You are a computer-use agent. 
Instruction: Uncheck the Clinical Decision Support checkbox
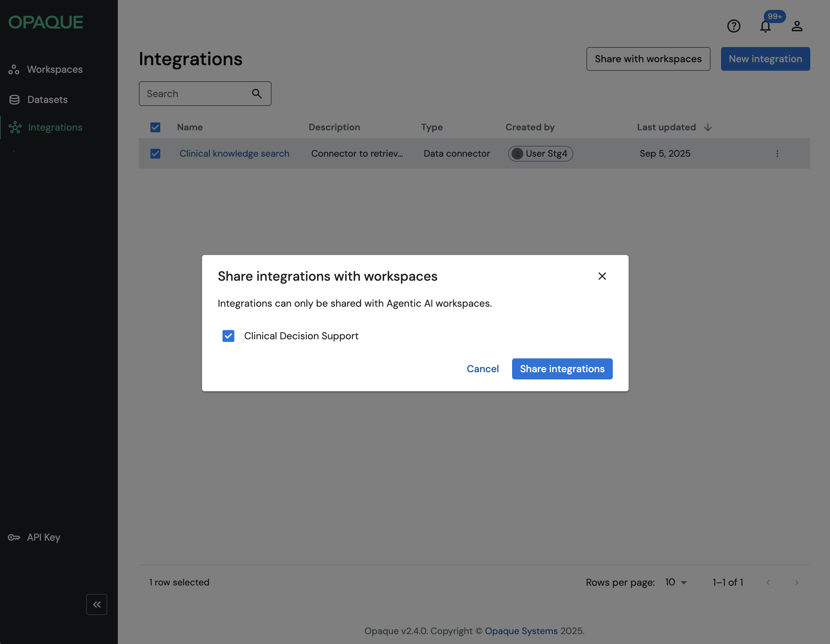click(x=228, y=336)
